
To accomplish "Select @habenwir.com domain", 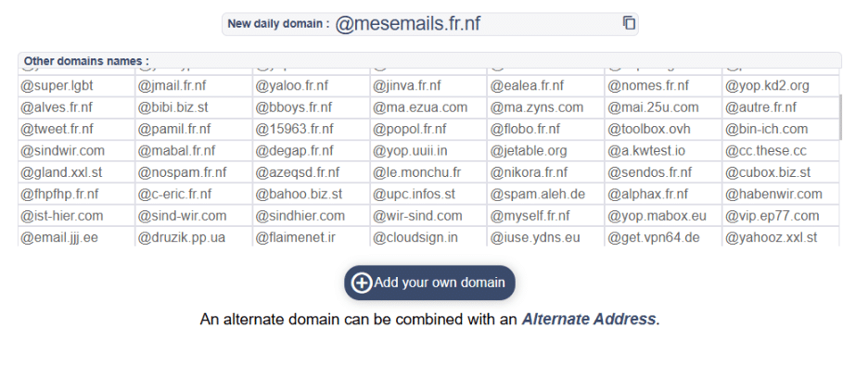I will click(774, 194).
